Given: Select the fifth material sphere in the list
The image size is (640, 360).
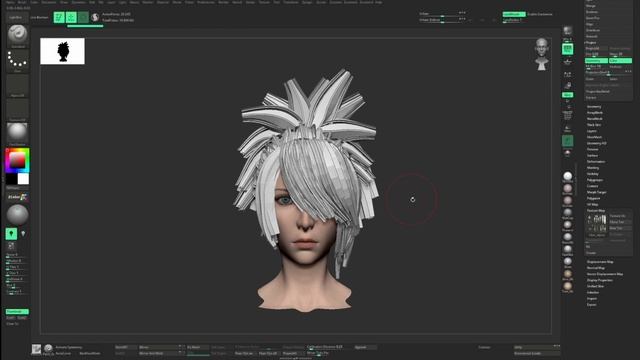Looking at the screenshot, I should 567,225.
